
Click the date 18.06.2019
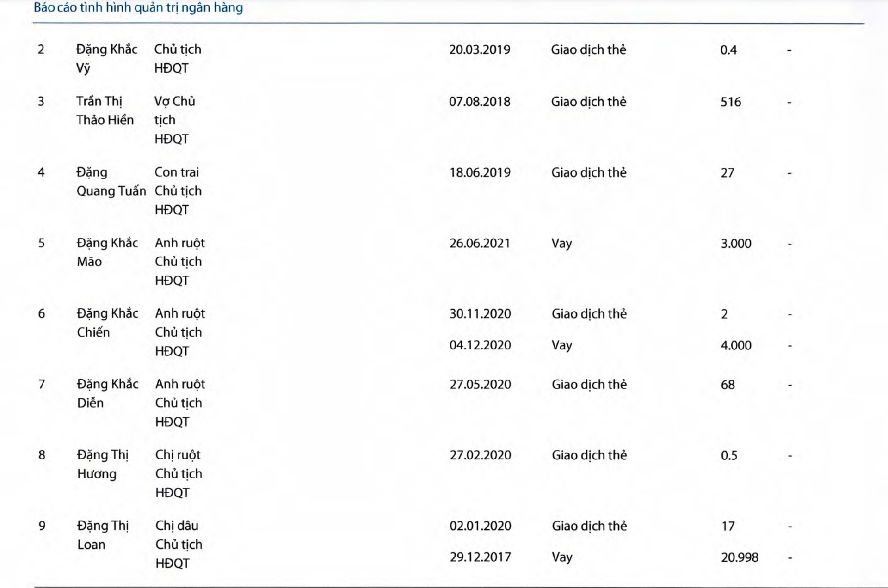point(480,172)
